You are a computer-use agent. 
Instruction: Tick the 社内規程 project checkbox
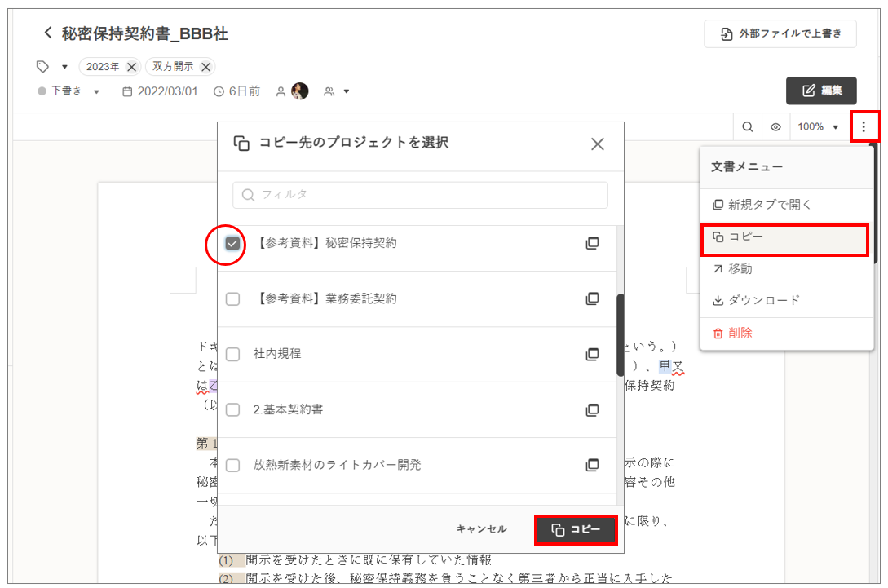tap(233, 355)
